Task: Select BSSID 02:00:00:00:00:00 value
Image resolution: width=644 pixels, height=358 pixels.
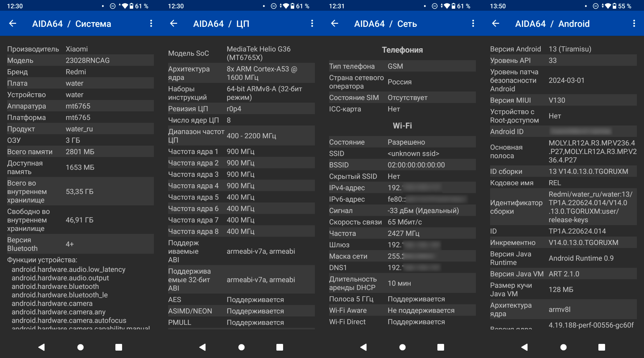Action: 416,165
